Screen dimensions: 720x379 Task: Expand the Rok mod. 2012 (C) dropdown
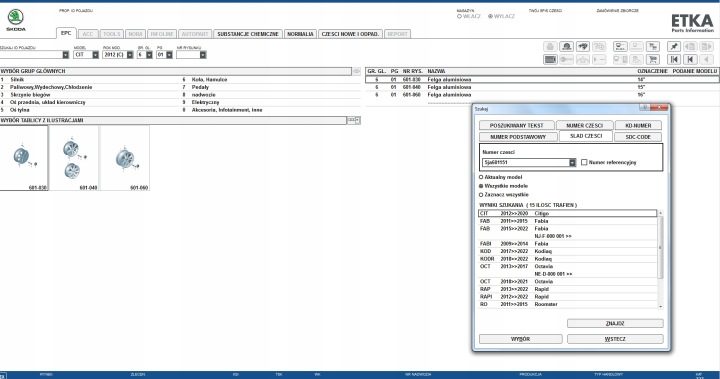118,55
